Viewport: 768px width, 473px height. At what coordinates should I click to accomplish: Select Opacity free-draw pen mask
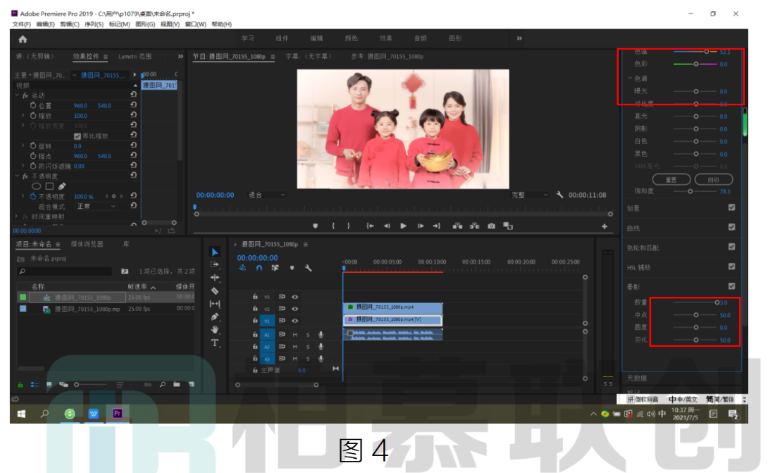click(x=62, y=186)
